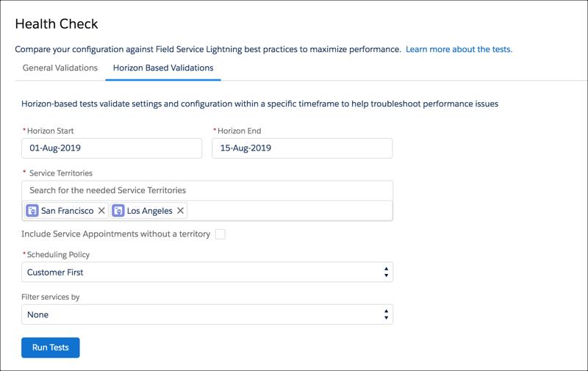Image resolution: width=588 pixels, height=371 pixels.
Task: Switch to the General Validations tab
Action: (x=60, y=68)
